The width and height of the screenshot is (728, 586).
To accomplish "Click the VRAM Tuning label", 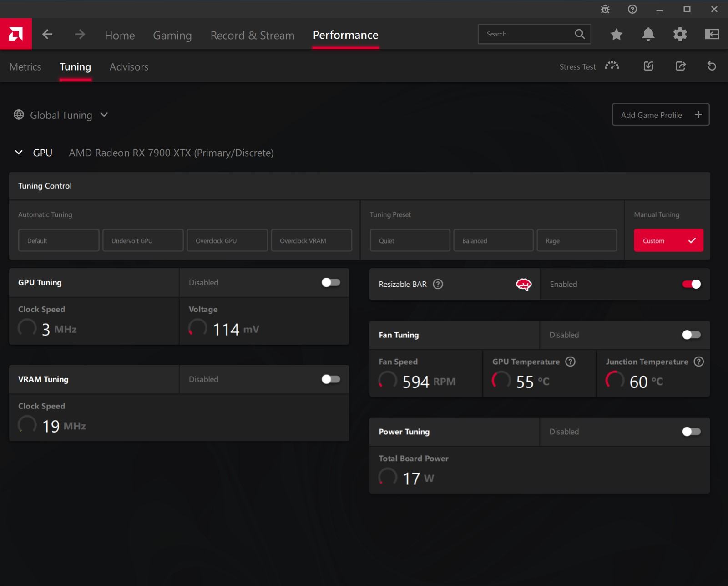I will click(x=43, y=379).
